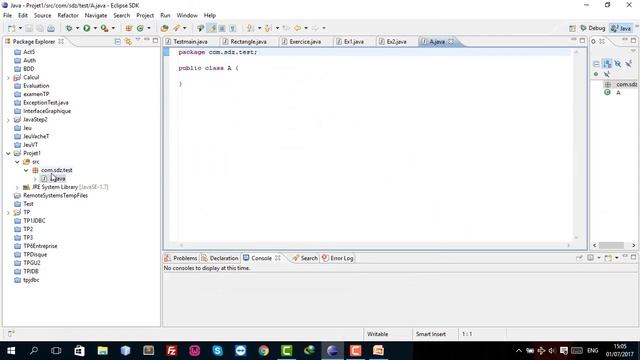Collapse the Projet1 project node
The width and height of the screenshot is (640, 360).
pyautogui.click(x=8, y=153)
